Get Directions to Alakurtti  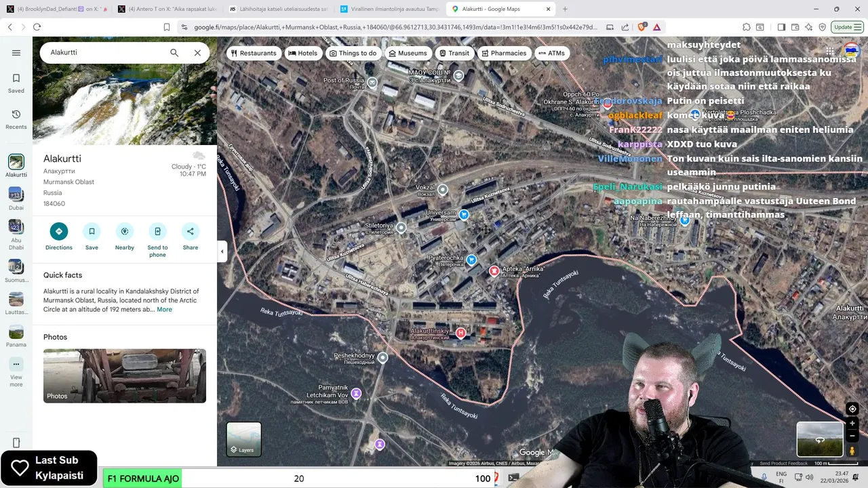click(59, 237)
